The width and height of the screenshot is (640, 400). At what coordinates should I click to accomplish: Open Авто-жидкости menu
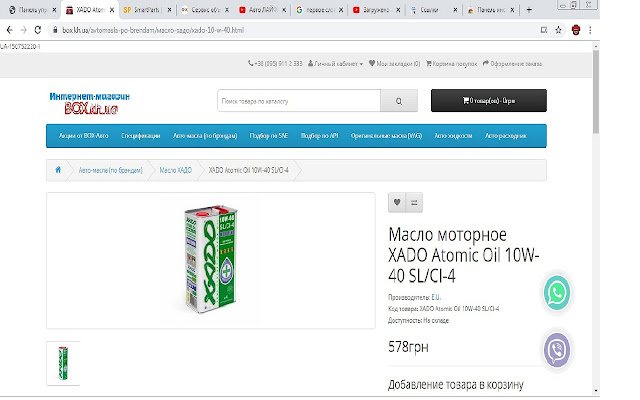pyautogui.click(x=453, y=136)
